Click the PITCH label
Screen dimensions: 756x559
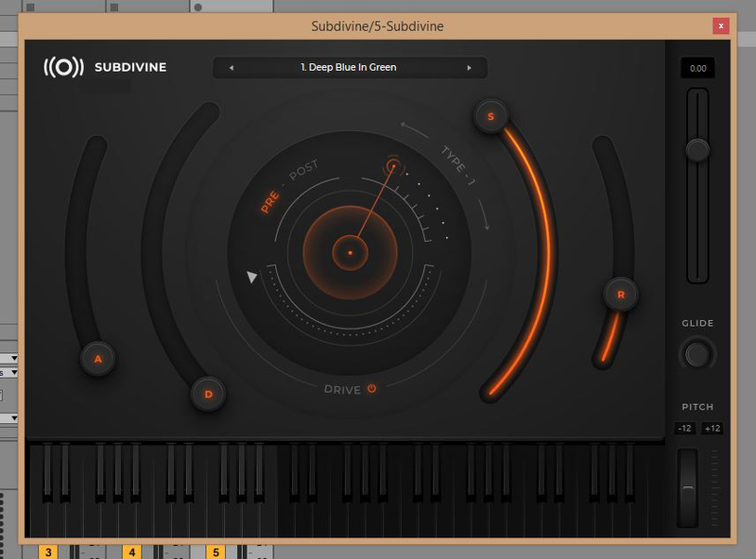697,407
